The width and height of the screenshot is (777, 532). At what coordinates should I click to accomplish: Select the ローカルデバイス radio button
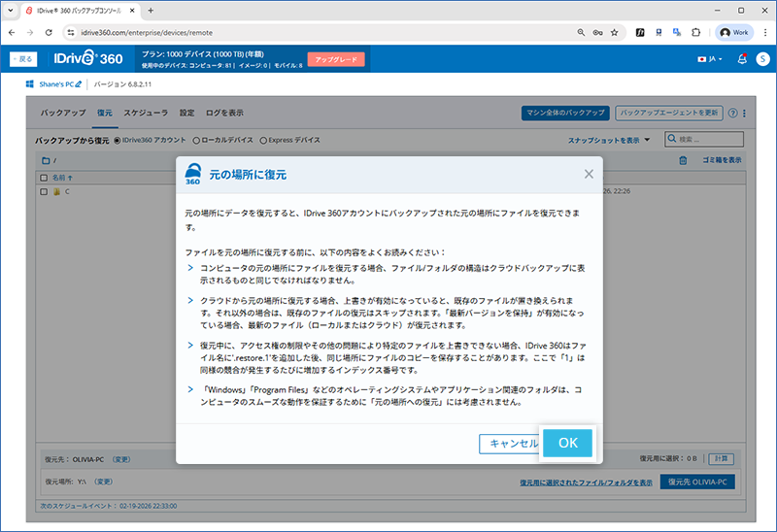coord(197,141)
